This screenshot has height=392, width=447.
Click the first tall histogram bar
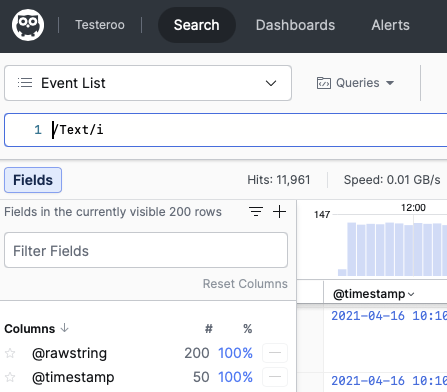352,249
